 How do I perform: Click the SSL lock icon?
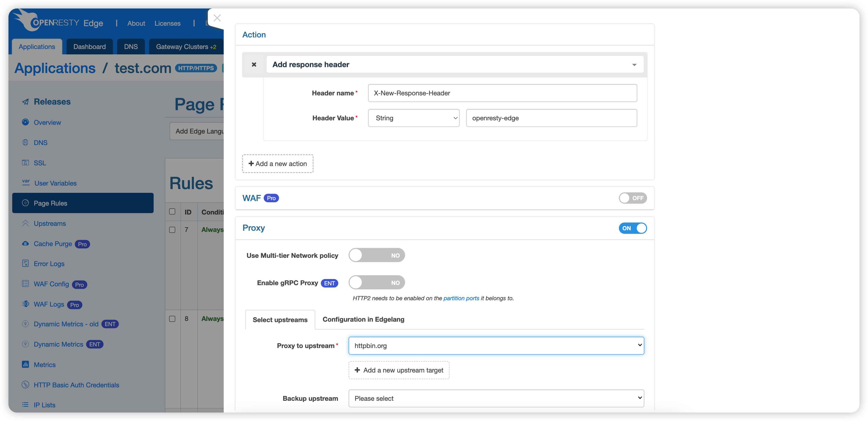pos(25,163)
